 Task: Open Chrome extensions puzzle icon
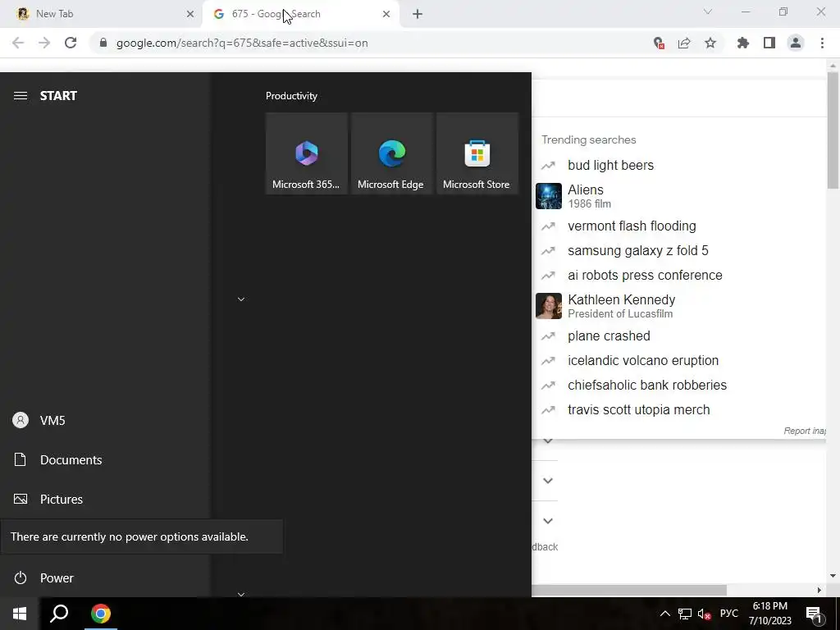[x=742, y=43]
